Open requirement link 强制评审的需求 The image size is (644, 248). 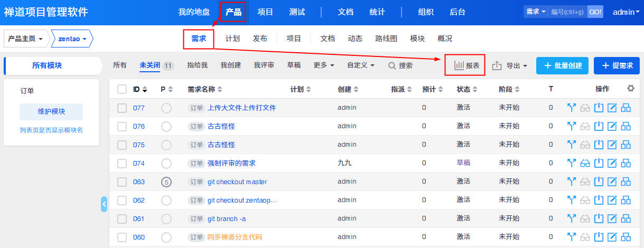(231, 164)
